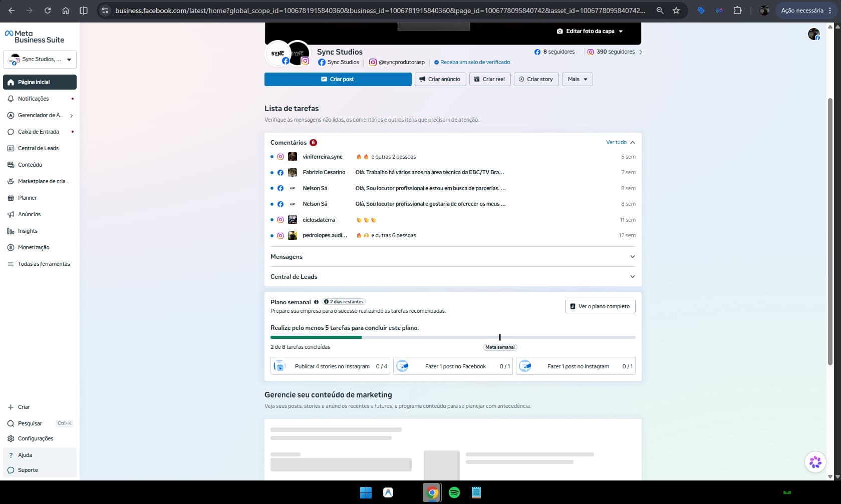The height and width of the screenshot is (504, 841).
Task: Select Publicar 4 stories no Instagram task
Action: click(330, 366)
